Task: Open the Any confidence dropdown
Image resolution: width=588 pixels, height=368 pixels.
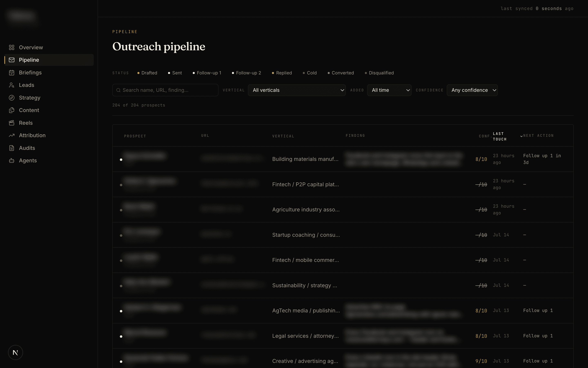Action: click(x=472, y=90)
